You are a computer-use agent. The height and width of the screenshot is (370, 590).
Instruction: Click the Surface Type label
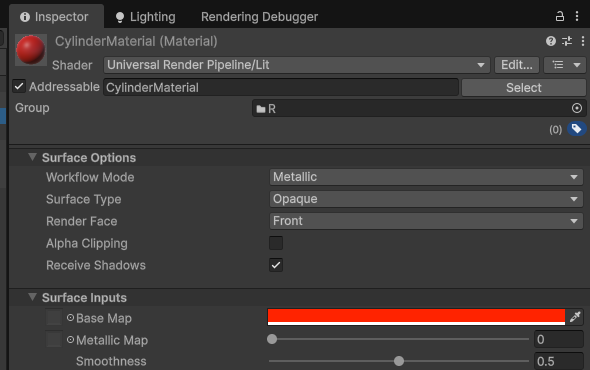(x=84, y=199)
